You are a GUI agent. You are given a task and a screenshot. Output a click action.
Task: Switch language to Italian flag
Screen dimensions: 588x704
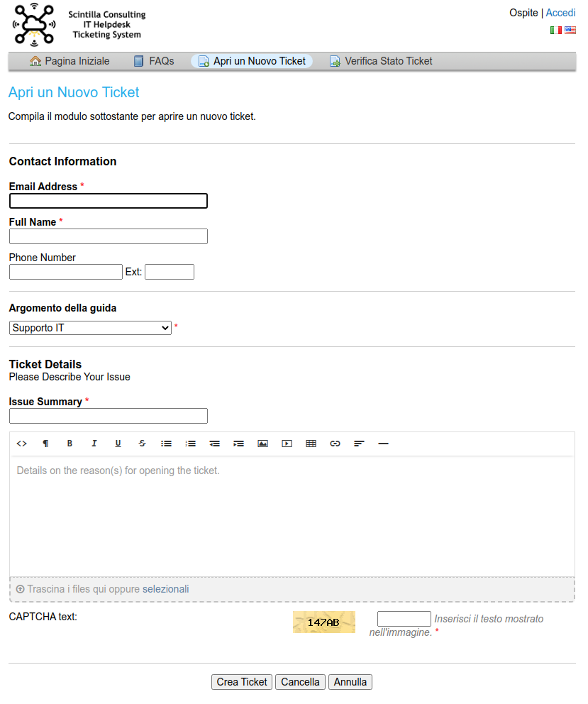point(556,31)
